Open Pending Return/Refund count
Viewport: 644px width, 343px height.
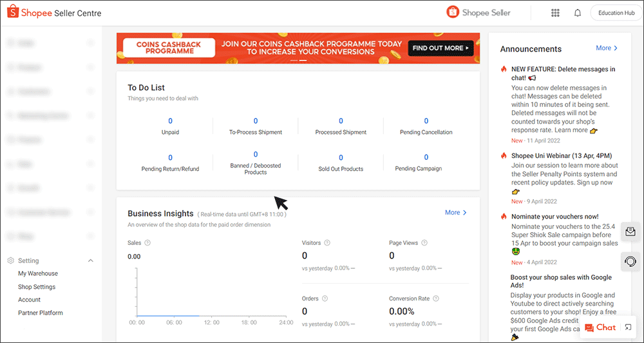tap(171, 157)
